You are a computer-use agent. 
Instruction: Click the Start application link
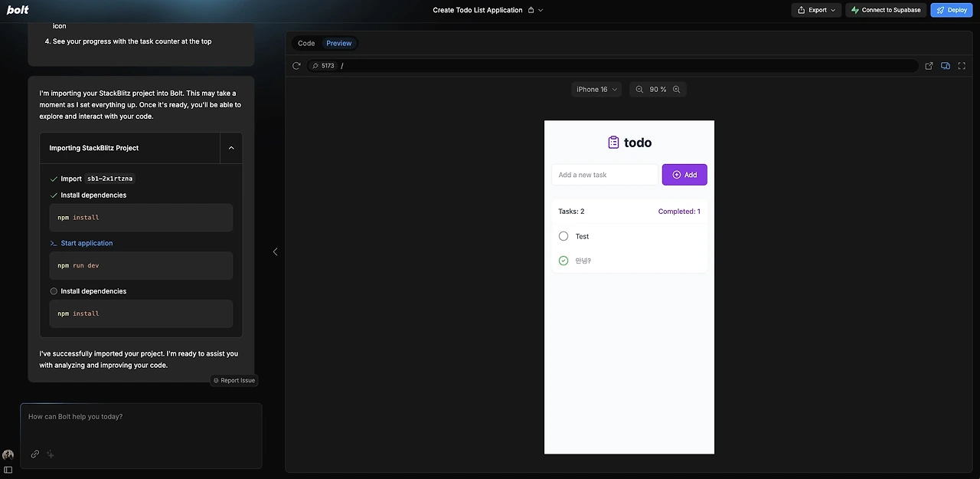point(87,243)
